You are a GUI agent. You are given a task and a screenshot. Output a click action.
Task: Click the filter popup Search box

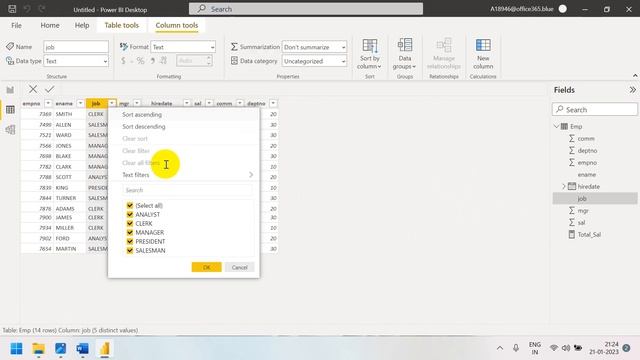click(187, 190)
